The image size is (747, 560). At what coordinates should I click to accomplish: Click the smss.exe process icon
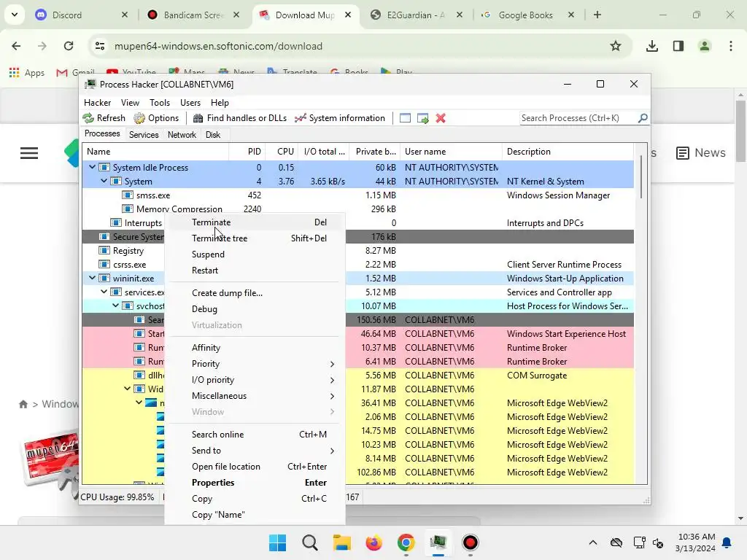pos(127,195)
